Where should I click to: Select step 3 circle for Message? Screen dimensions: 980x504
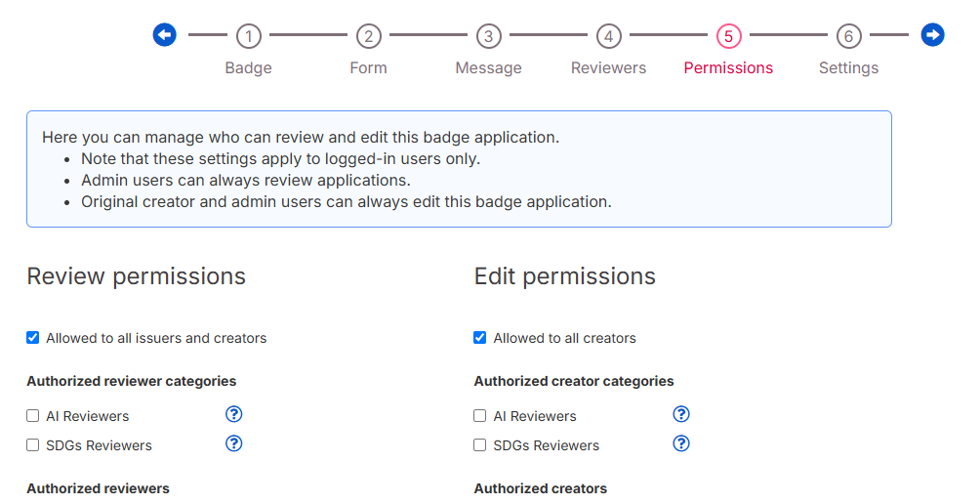click(x=488, y=36)
